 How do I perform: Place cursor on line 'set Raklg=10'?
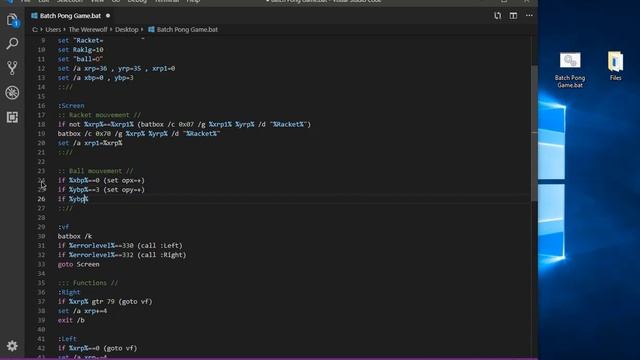(80, 50)
